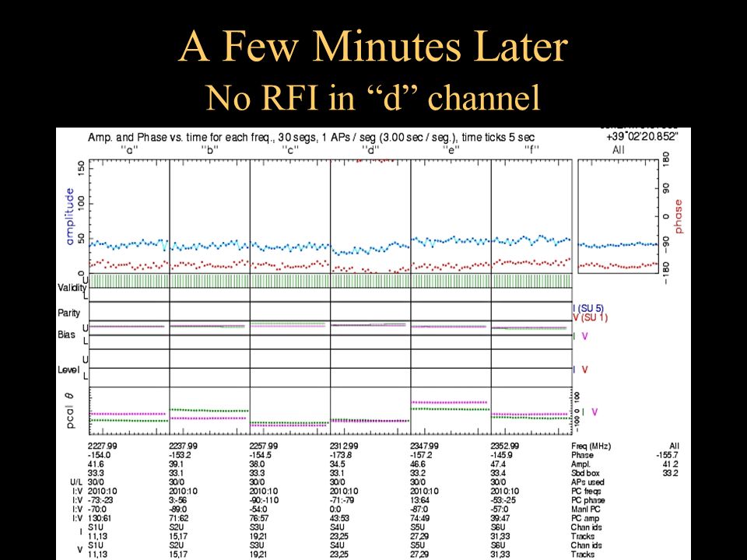Click the "Ampl." row label
Viewport: 747px width, 560px height.
[x=580, y=464]
